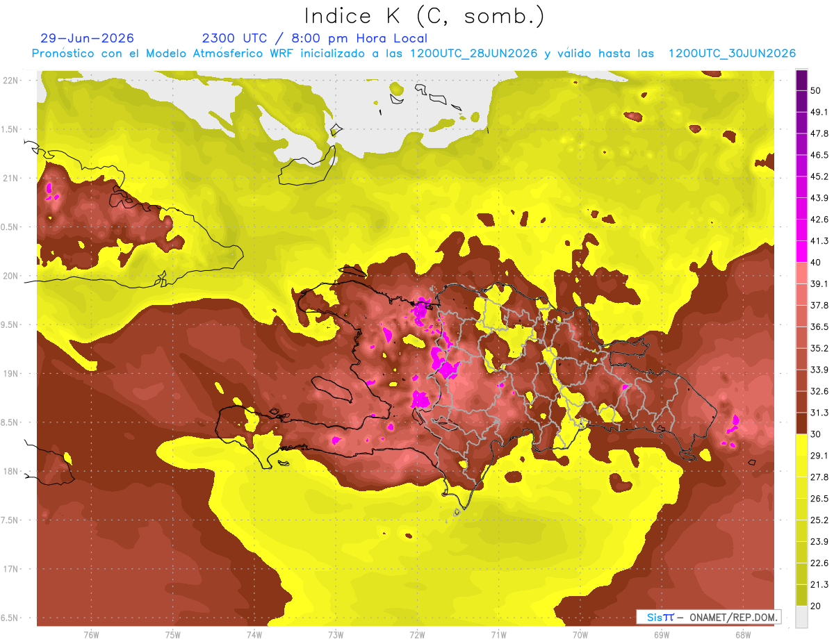Click the legend value '21.3'

[819, 584]
